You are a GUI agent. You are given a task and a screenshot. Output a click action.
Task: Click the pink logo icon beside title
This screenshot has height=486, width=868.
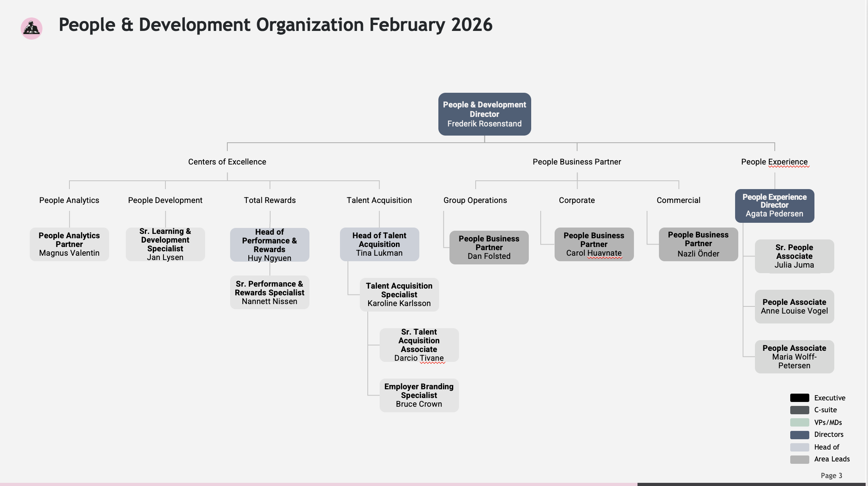point(31,29)
